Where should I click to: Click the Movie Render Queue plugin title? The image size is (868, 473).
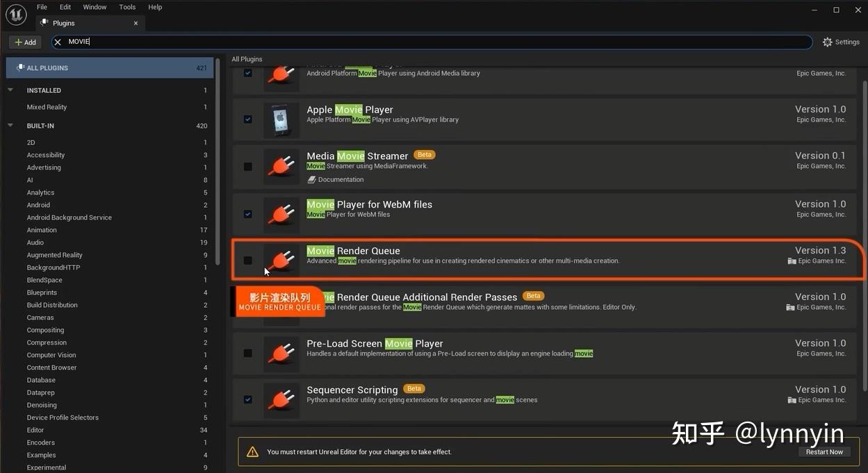pos(354,251)
